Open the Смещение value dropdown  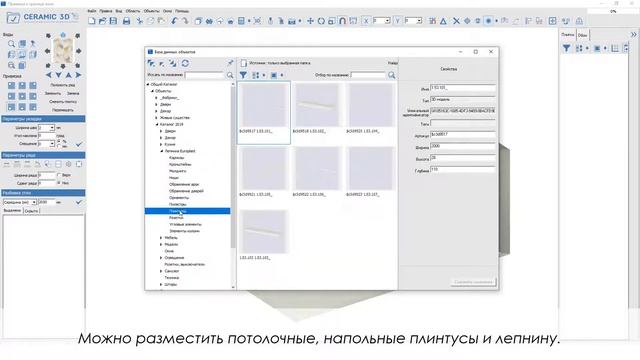[52, 144]
